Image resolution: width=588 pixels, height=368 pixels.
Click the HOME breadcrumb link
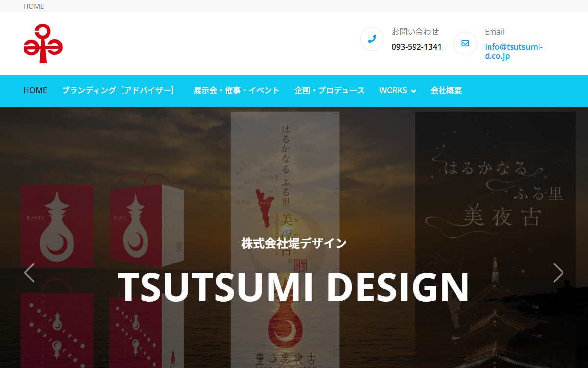(34, 6)
